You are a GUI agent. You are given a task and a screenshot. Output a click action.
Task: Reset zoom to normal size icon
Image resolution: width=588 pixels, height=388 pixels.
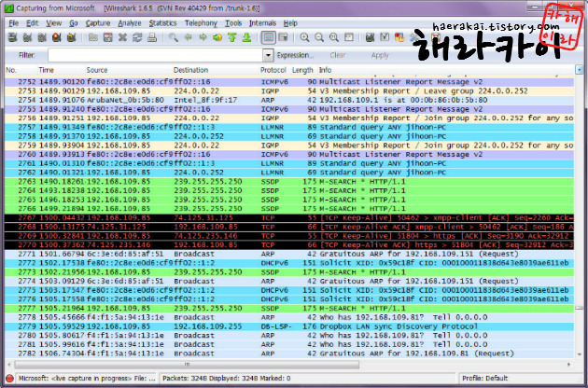pos(334,37)
